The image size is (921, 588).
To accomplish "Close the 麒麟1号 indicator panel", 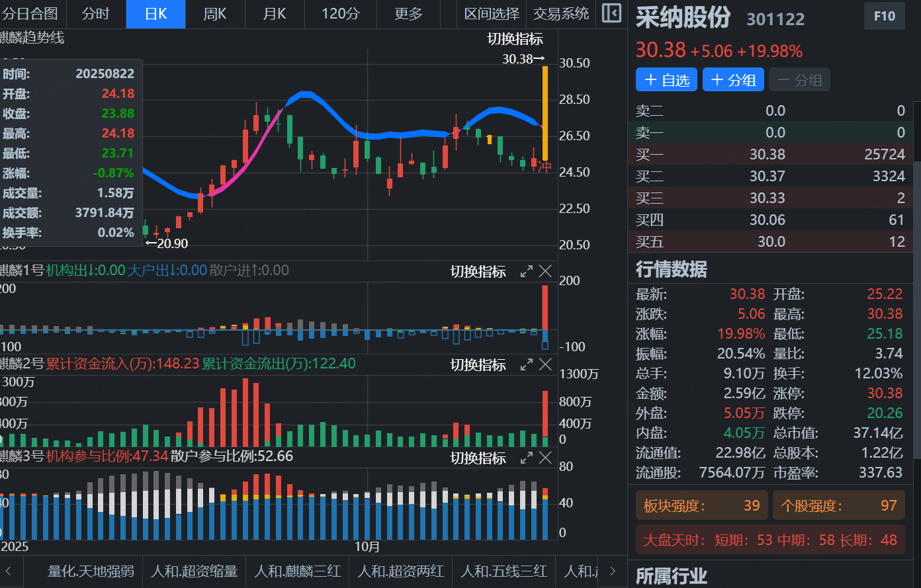I will 545,271.
